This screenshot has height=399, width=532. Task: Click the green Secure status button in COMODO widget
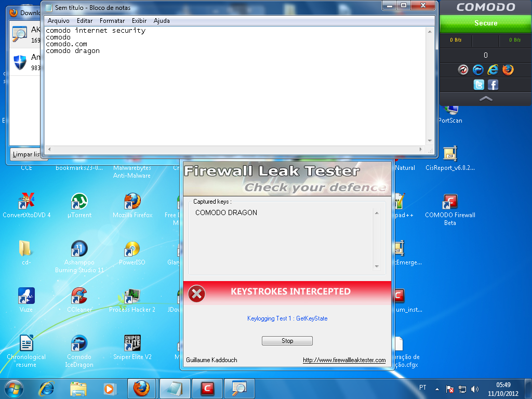[x=486, y=23]
